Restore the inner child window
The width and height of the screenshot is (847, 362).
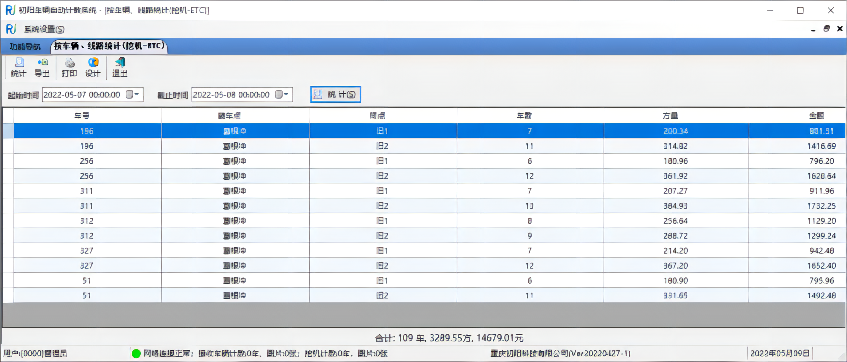pyautogui.click(x=826, y=29)
